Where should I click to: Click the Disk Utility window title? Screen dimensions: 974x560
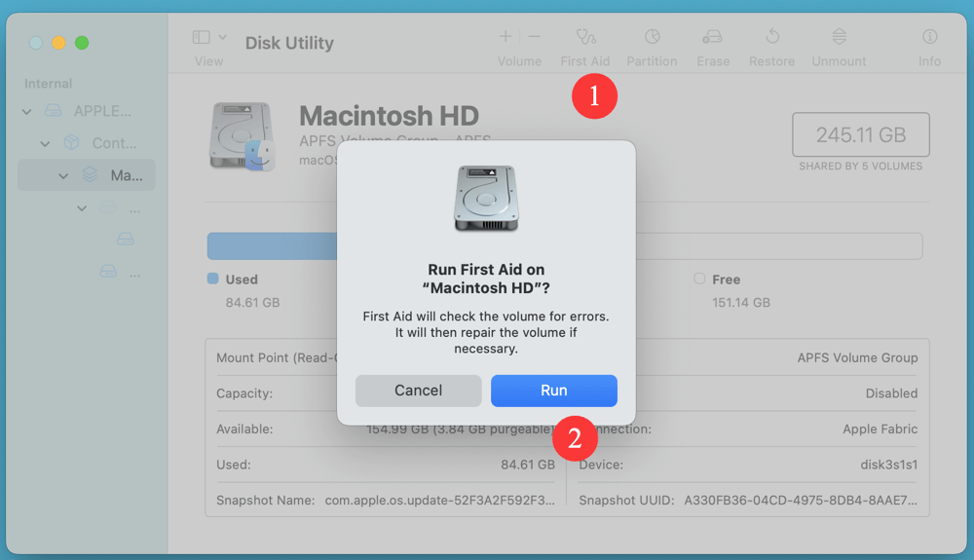click(x=289, y=43)
